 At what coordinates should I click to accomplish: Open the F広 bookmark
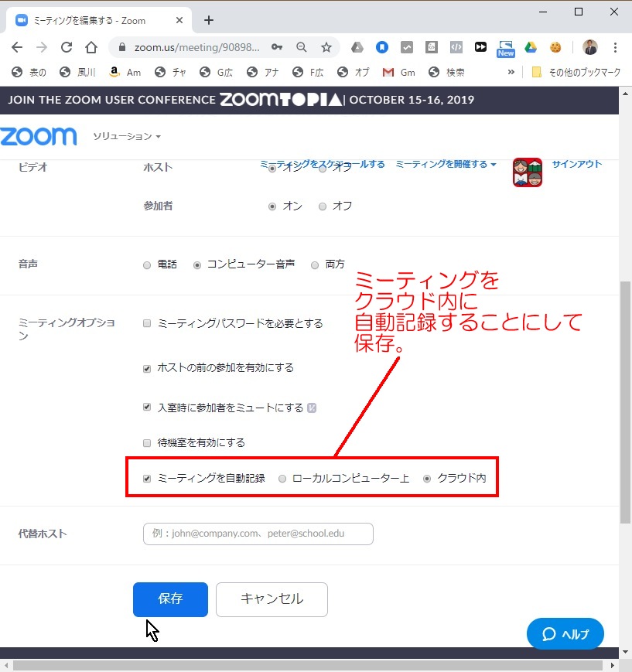click(x=308, y=73)
